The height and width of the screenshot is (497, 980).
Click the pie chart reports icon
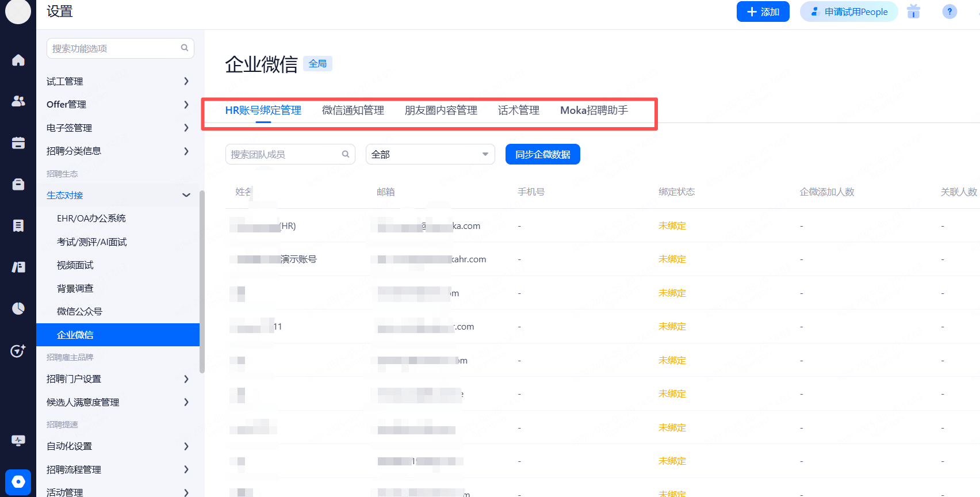coord(18,309)
